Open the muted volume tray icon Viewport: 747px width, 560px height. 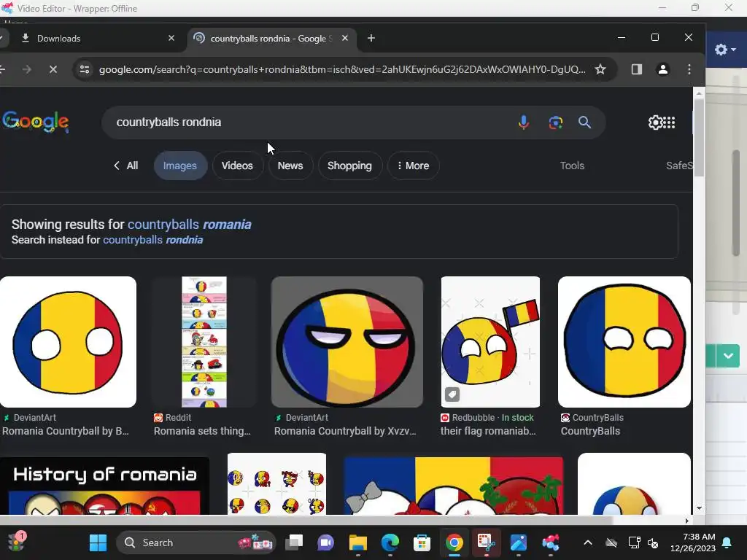tap(653, 542)
